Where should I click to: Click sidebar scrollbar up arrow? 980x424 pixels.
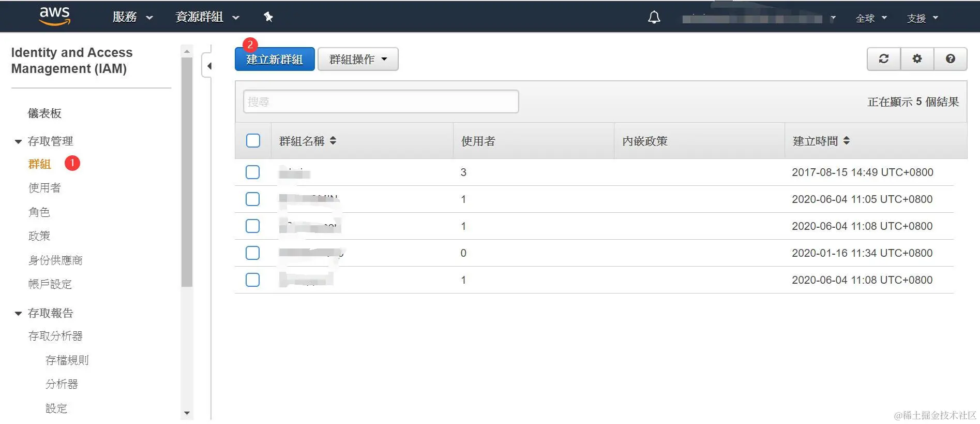tap(187, 51)
